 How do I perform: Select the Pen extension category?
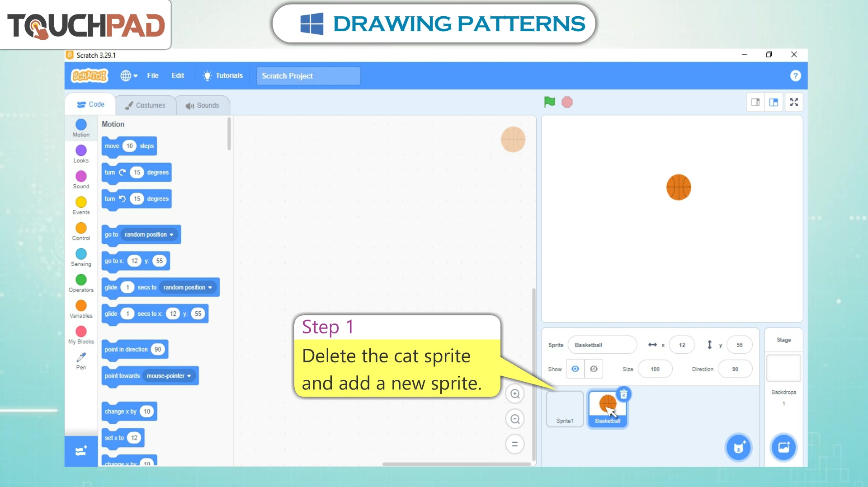coord(81,361)
